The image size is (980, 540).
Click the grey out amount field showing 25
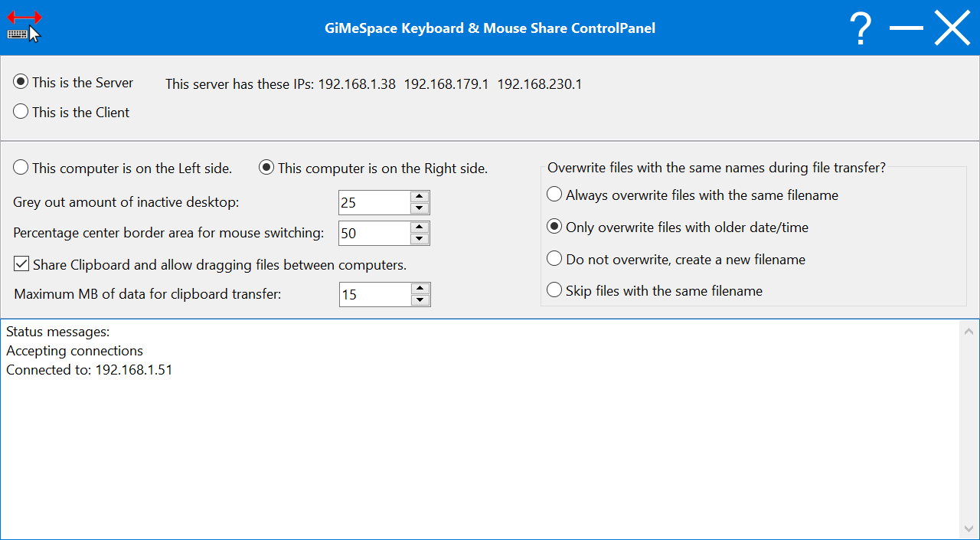click(374, 202)
